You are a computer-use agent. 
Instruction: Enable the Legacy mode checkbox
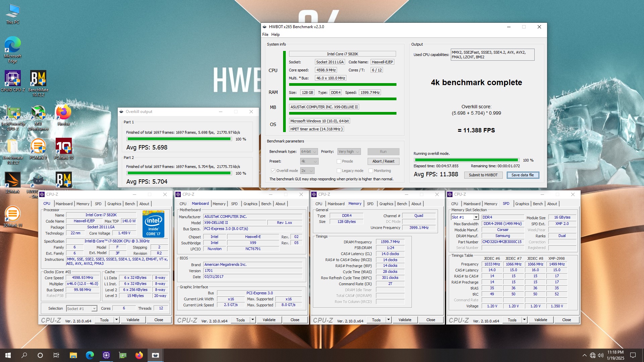click(339, 171)
